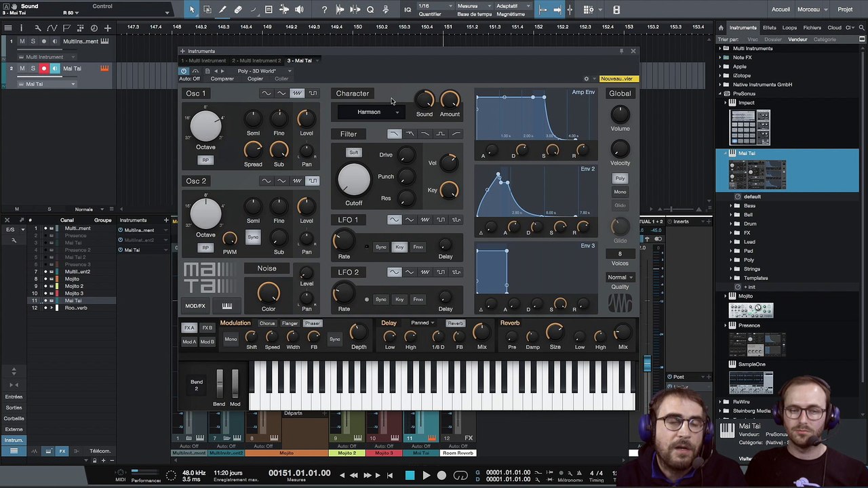Open the Poly - 3D World preset dropdown
The width and height of the screenshot is (868, 488).
pyautogui.click(x=264, y=70)
